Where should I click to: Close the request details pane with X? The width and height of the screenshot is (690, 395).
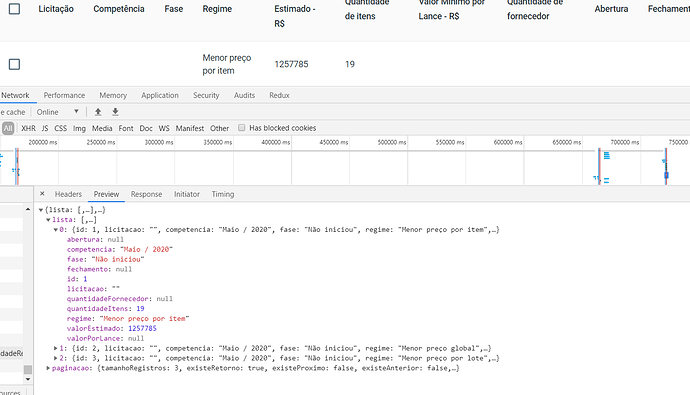(x=42, y=194)
